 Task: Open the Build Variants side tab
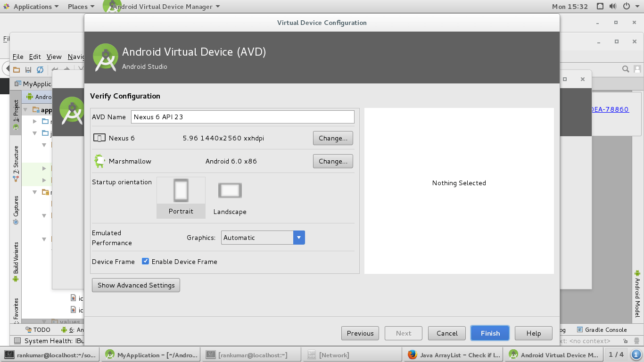(x=16, y=262)
